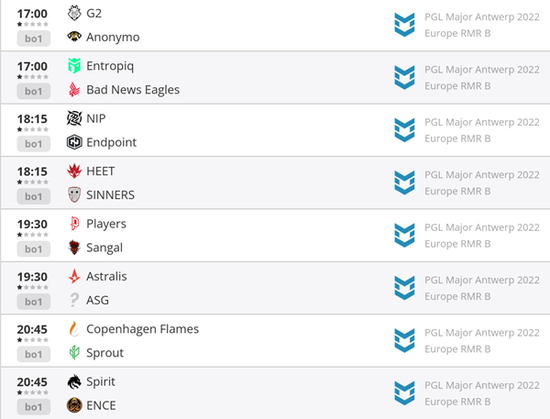
Task: Click the event logo on the Astralis row
Action: click(404, 288)
